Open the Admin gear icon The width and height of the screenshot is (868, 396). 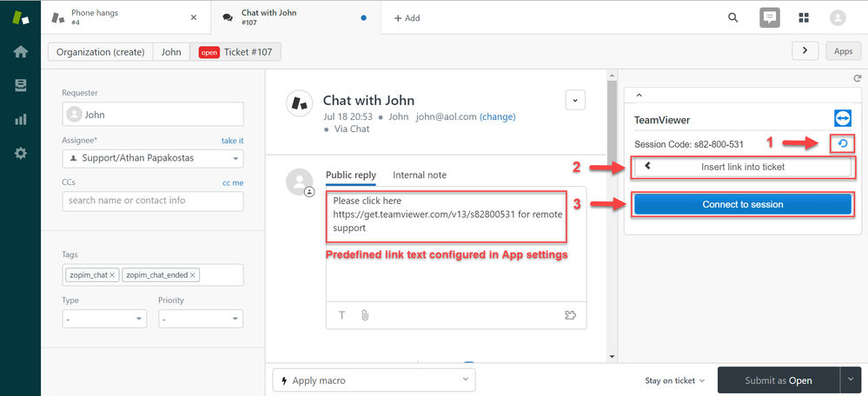coord(21,153)
